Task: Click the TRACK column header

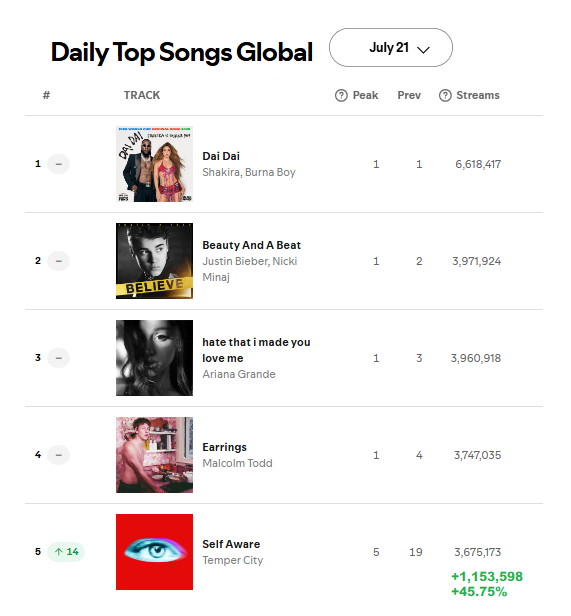Action: 142,95
